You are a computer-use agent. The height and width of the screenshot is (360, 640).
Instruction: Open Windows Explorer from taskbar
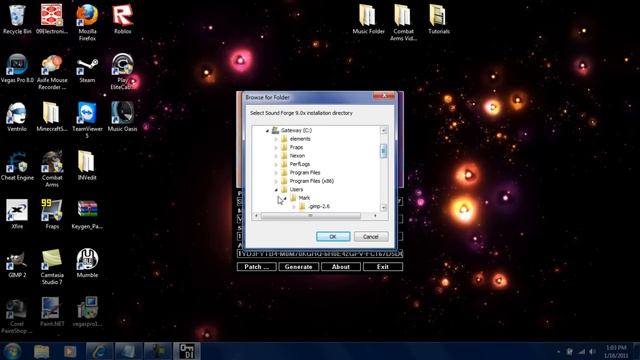(42, 351)
